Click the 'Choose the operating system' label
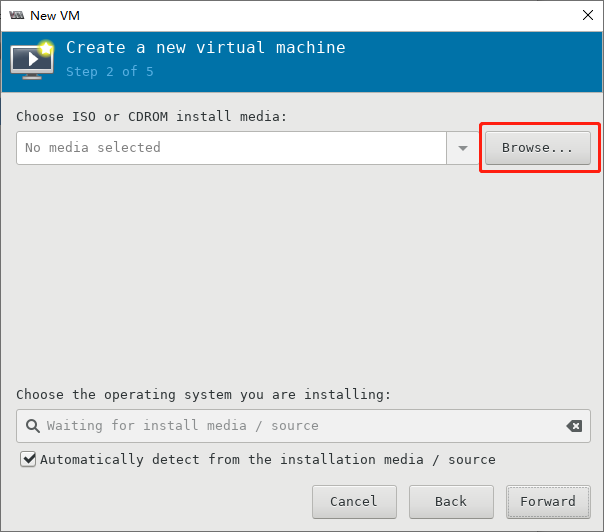The width and height of the screenshot is (604, 532). 203,394
